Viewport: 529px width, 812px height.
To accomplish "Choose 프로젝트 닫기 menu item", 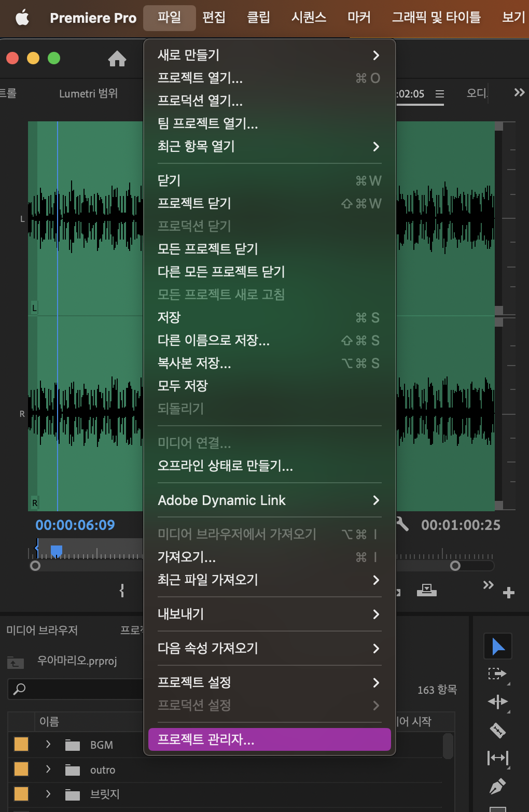I will tap(269, 203).
